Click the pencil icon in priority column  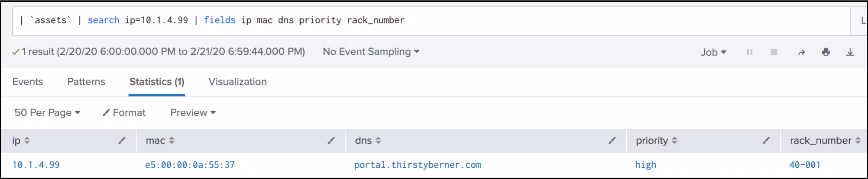coord(766,140)
